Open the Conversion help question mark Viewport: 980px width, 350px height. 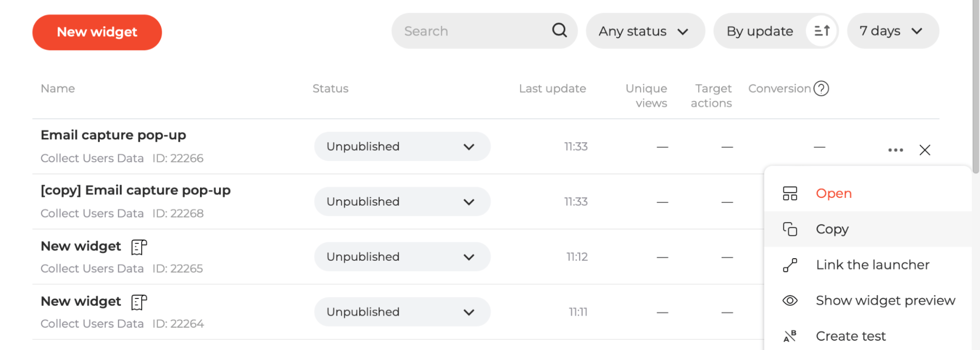coord(821,88)
